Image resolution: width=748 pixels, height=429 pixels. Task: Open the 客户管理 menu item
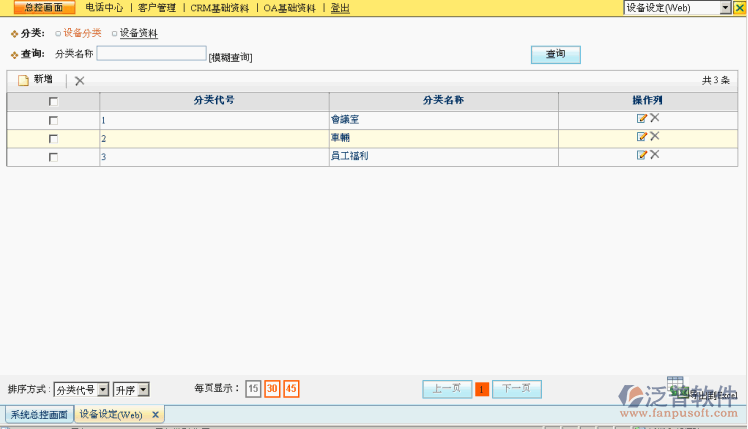pyautogui.click(x=157, y=7)
